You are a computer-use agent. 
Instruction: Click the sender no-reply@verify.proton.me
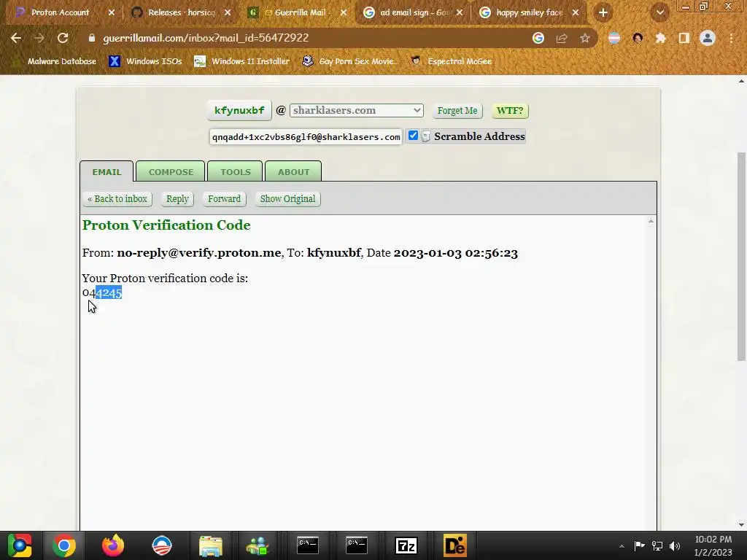pos(198,253)
